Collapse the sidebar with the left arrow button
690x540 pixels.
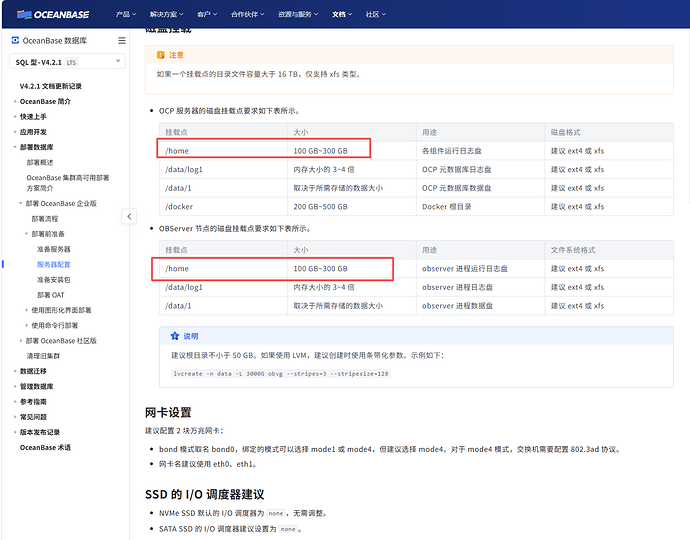click(x=129, y=216)
